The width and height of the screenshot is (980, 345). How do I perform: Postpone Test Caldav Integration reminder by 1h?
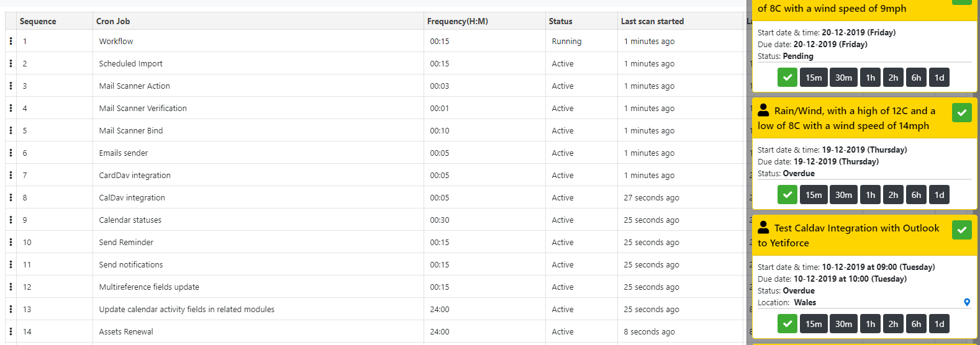click(x=871, y=324)
